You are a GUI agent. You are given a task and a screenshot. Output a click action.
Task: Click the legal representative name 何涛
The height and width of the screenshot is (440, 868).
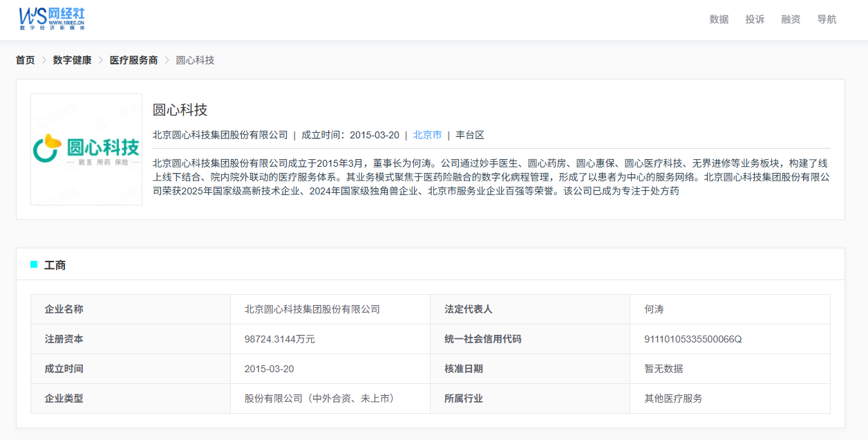pos(654,309)
